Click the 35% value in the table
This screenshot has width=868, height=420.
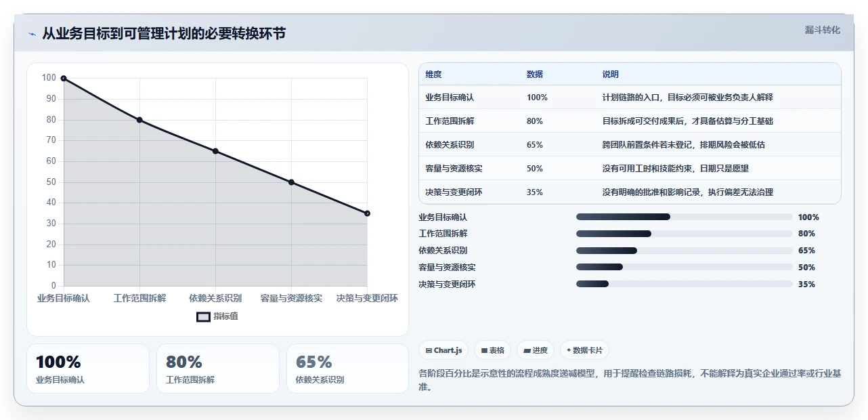pos(535,192)
